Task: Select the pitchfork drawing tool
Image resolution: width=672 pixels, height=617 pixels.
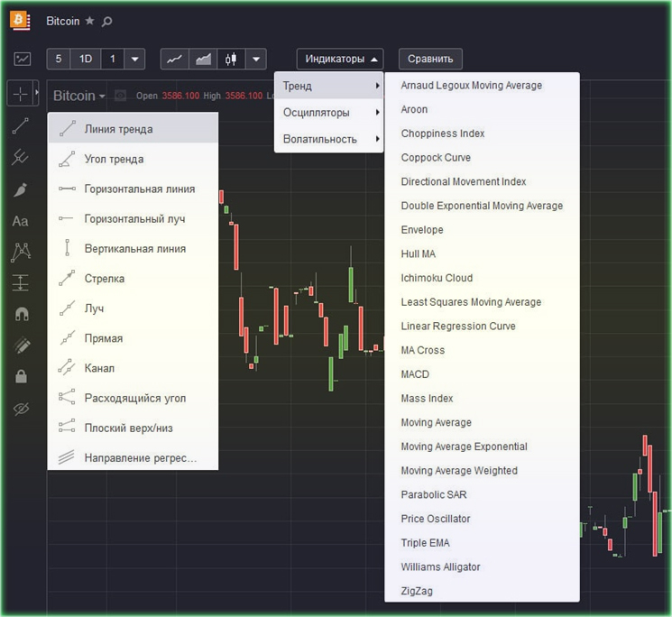Action: pos(20,158)
